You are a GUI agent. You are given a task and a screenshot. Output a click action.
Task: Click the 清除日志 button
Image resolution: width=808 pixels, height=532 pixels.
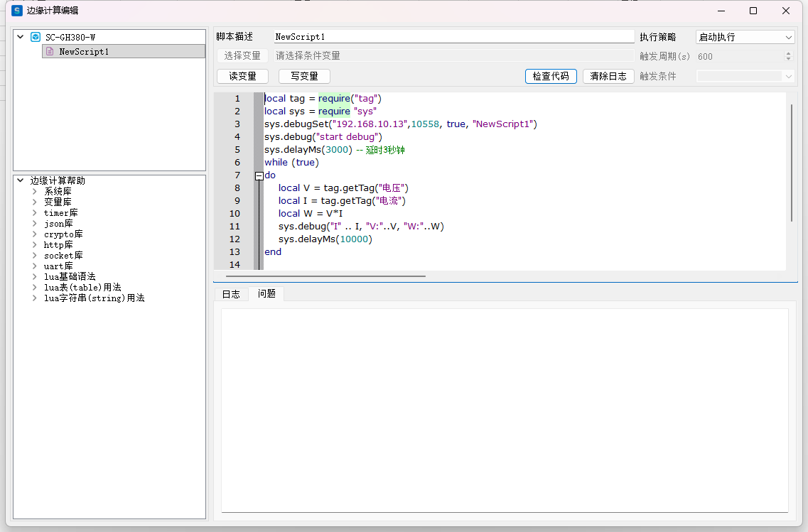point(608,76)
